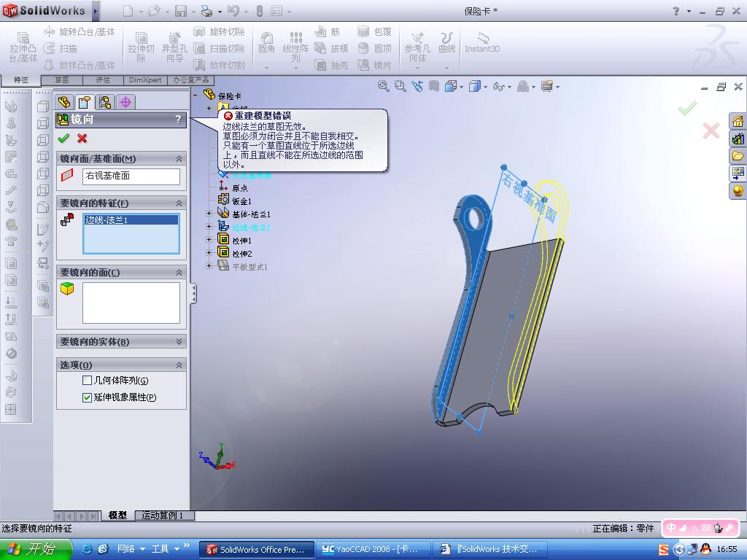Switch to SolidWorks 技术交 taskbar window

point(490,549)
